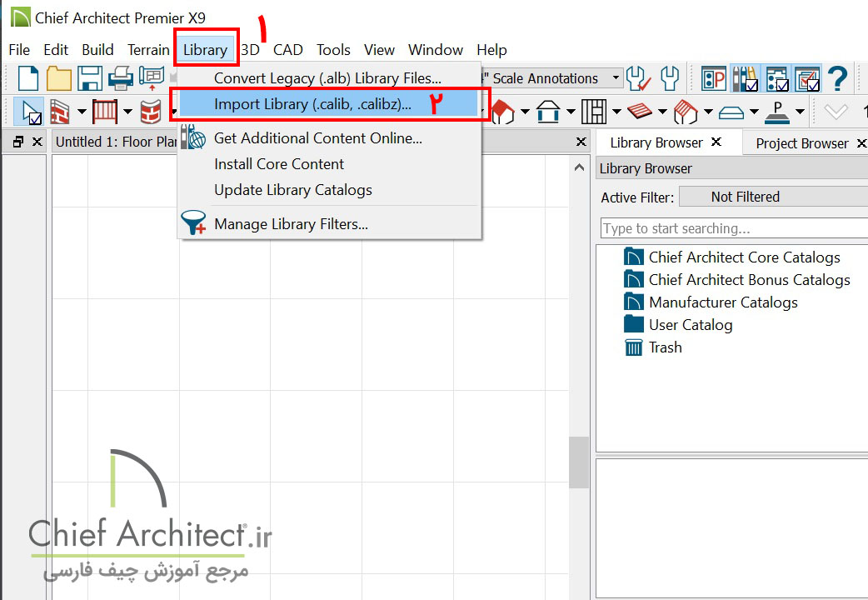
Task: Click the vertical scrollbar in floor plan view
Action: tap(578, 462)
